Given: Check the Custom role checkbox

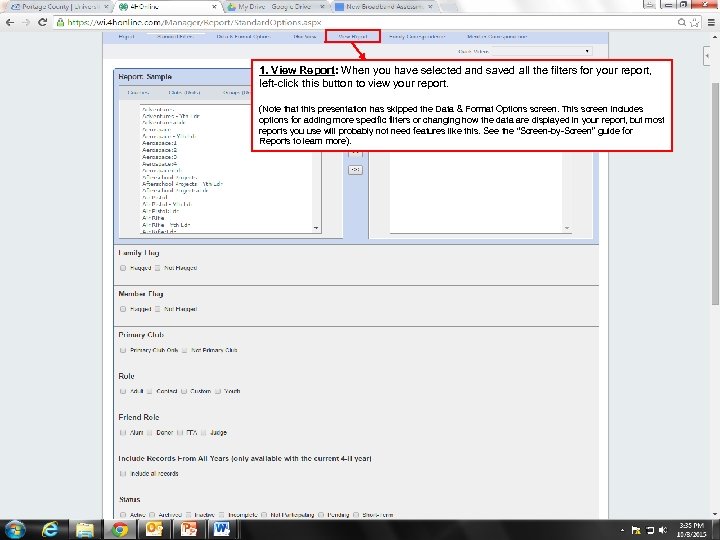Looking at the screenshot, I should [184, 391].
